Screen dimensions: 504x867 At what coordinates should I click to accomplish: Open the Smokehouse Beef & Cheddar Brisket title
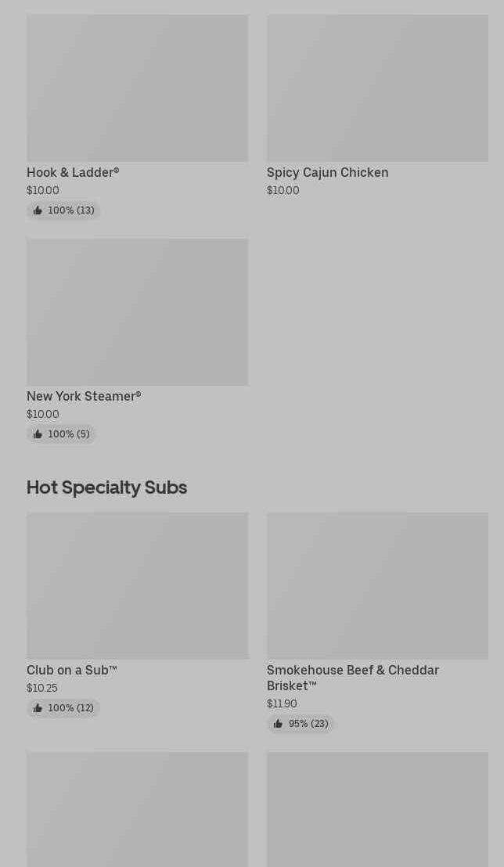pyautogui.click(x=352, y=678)
